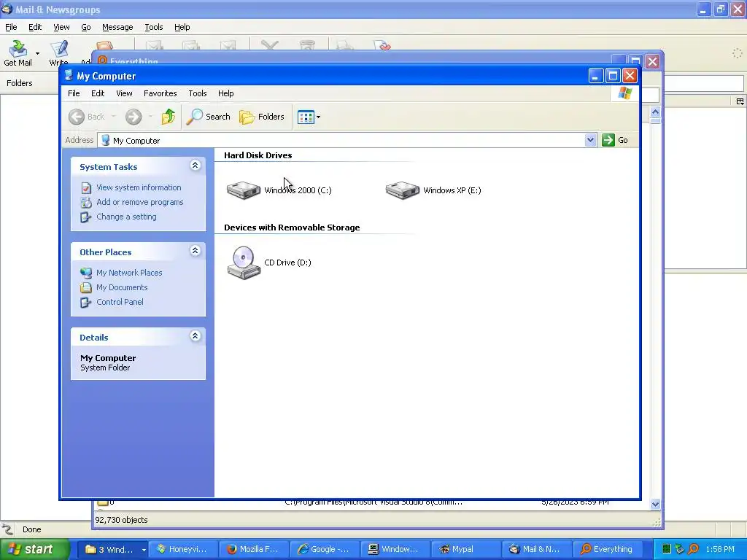This screenshot has height=560, width=747.
Task: Click the Write icon in Mail & Newsgroups
Action: point(58,49)
